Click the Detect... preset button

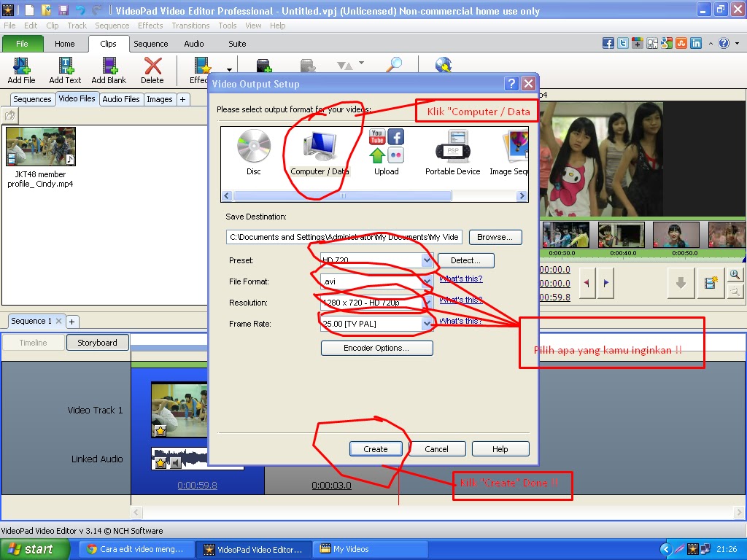(465, 260)
